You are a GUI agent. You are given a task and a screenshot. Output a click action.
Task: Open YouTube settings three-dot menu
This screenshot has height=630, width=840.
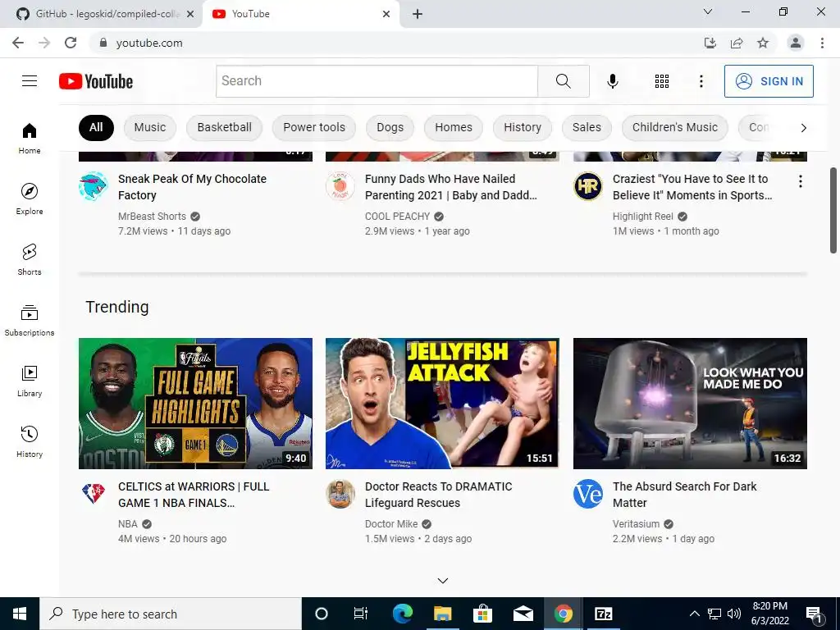(x=701, y=81)
